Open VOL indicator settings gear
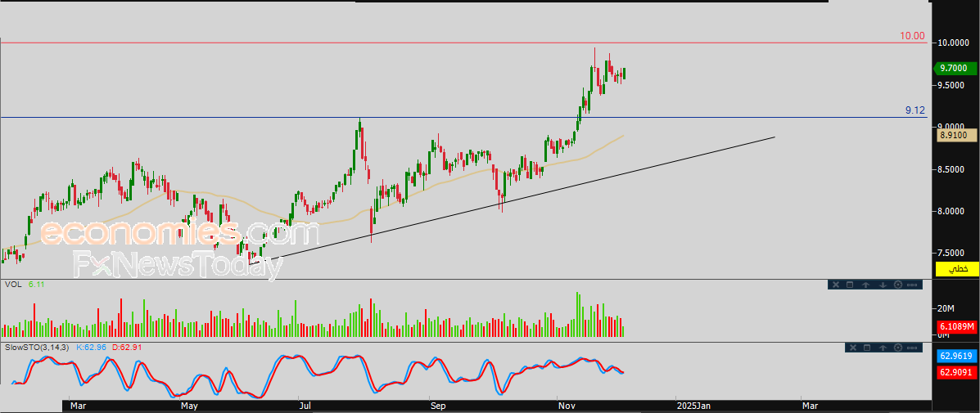 pos(898,285)
